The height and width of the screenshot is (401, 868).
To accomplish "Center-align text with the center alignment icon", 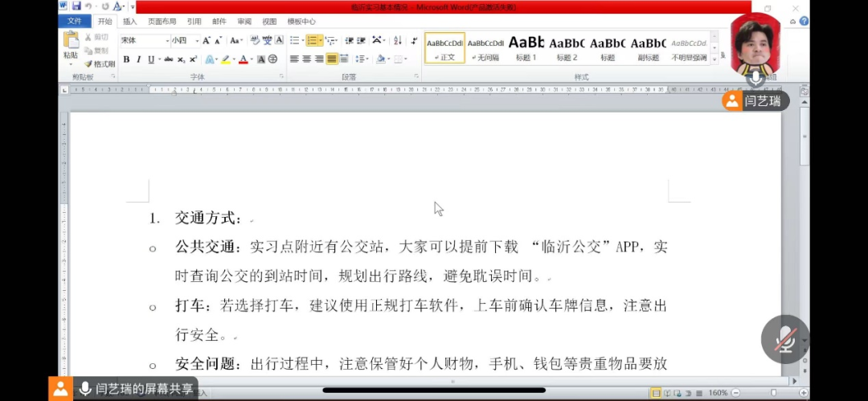I will tap(306, 59).
